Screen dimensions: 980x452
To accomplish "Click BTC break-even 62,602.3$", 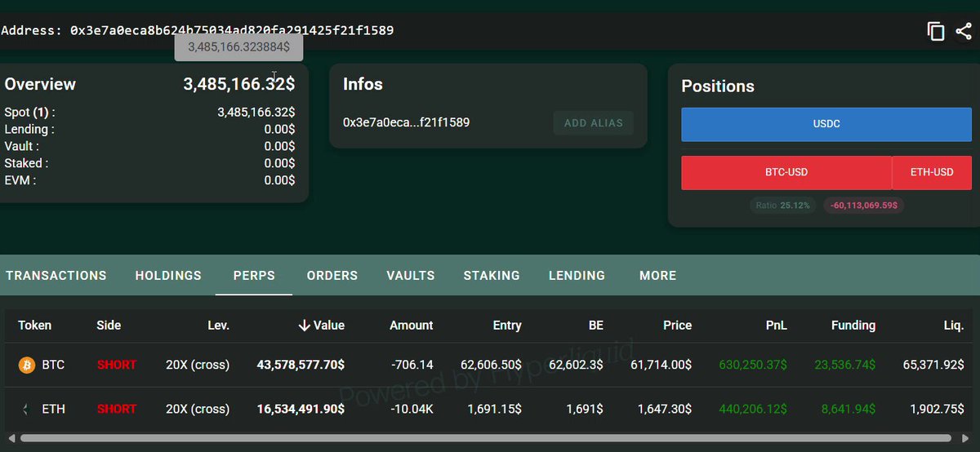I will [x=575, y=365].
